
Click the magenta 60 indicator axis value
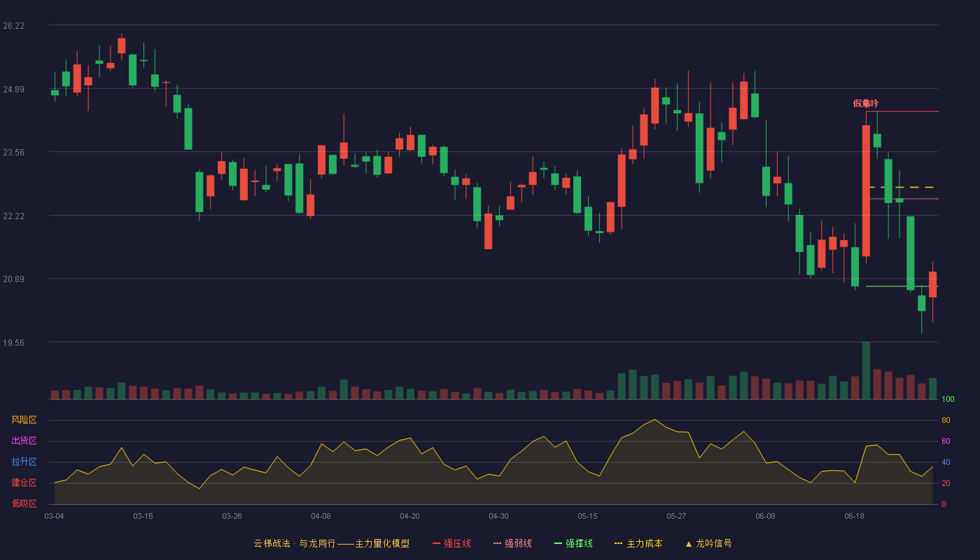pos(946,441)
